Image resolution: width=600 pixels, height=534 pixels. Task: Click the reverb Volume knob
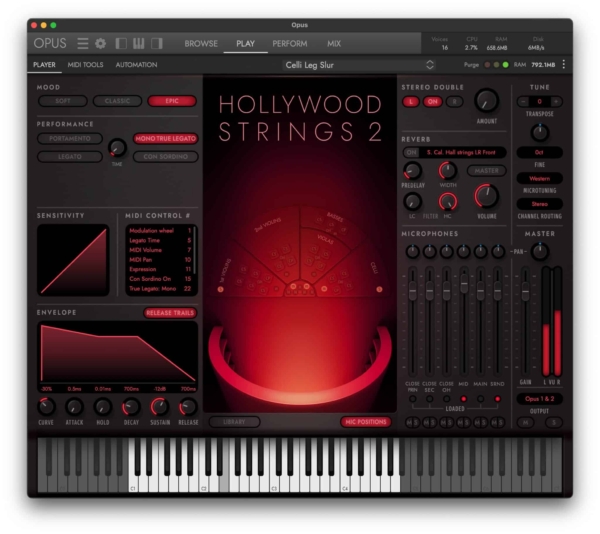click(486, 196)
